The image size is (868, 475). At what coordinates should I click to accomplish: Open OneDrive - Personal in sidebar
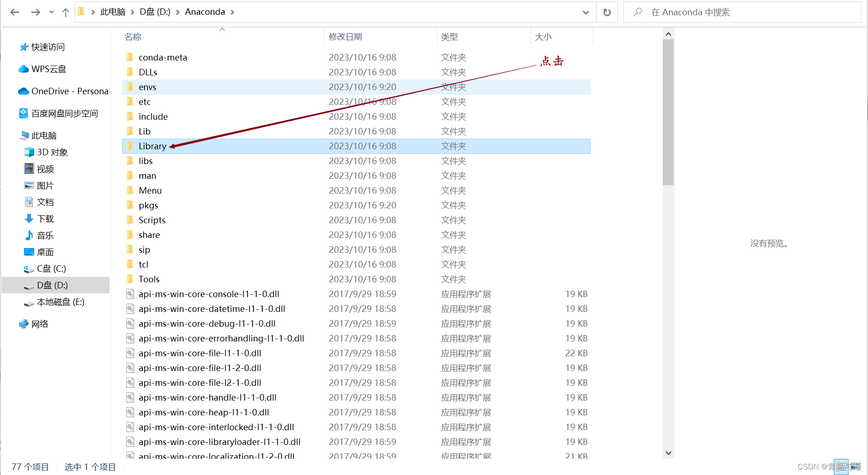[x=64, y=91]
